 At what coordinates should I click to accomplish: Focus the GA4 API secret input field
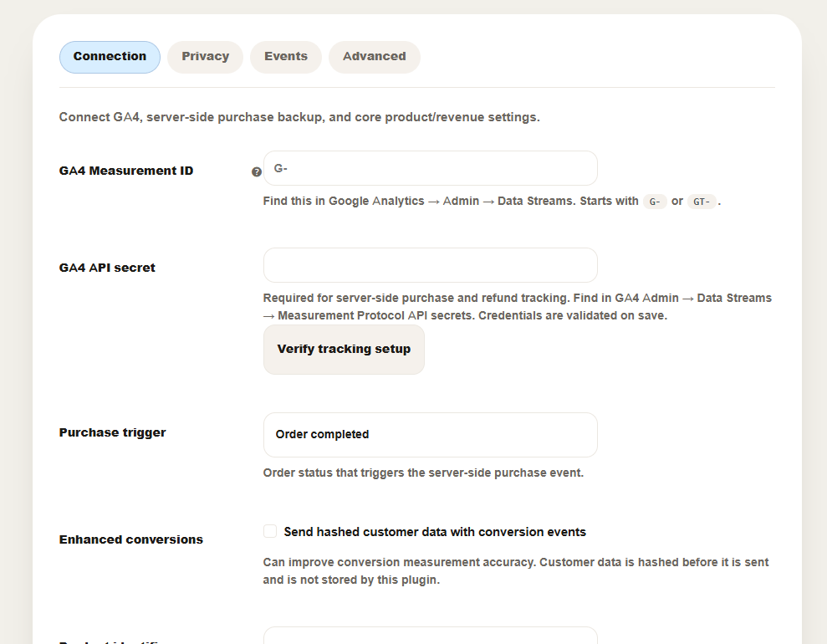(x=431, y=265)
